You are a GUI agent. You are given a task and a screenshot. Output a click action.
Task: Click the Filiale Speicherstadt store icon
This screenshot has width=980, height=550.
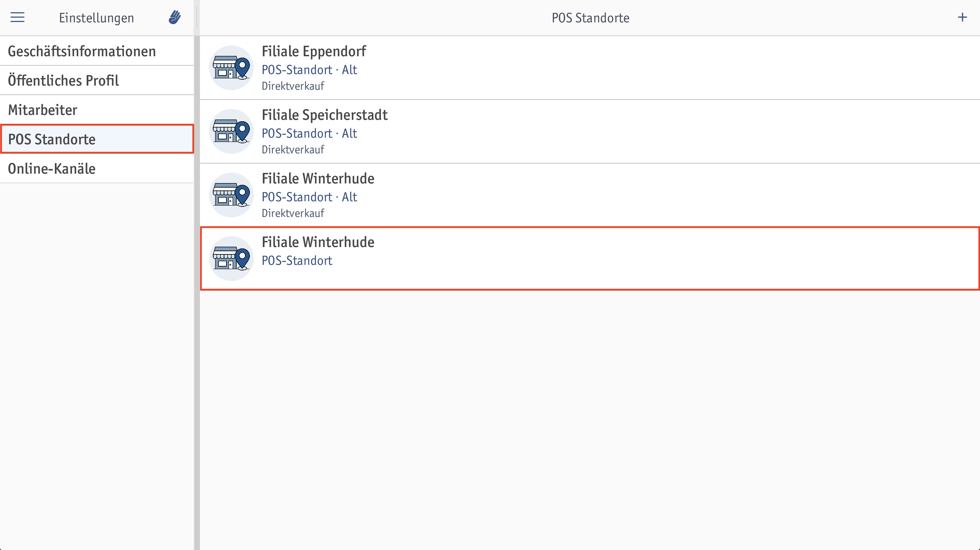point(231,131)
